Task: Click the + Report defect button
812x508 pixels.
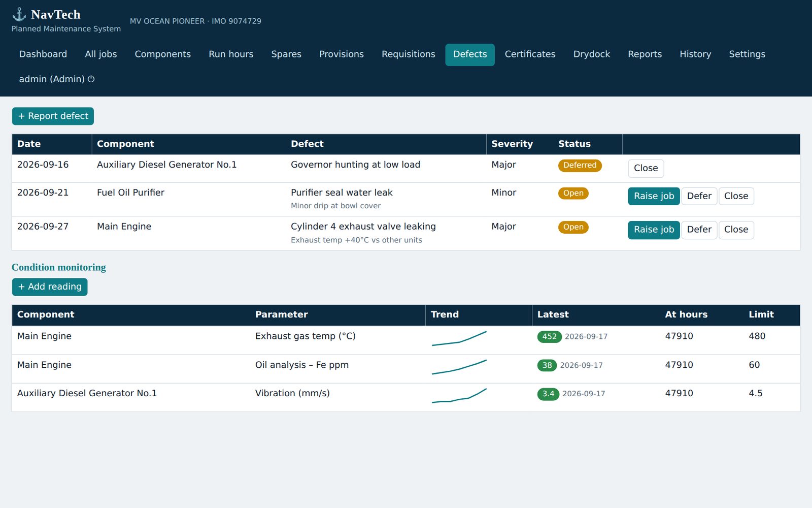Action: pos(53,116)
